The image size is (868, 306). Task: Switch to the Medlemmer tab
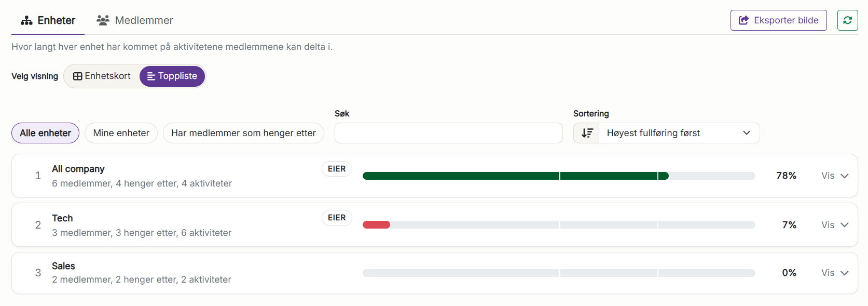pyautogui.click(x=135, y=20)
